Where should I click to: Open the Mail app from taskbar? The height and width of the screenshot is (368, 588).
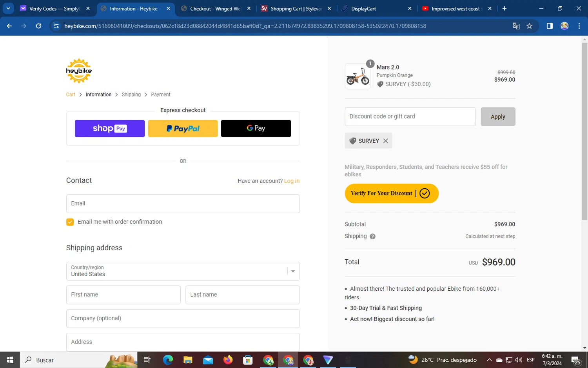208,360
